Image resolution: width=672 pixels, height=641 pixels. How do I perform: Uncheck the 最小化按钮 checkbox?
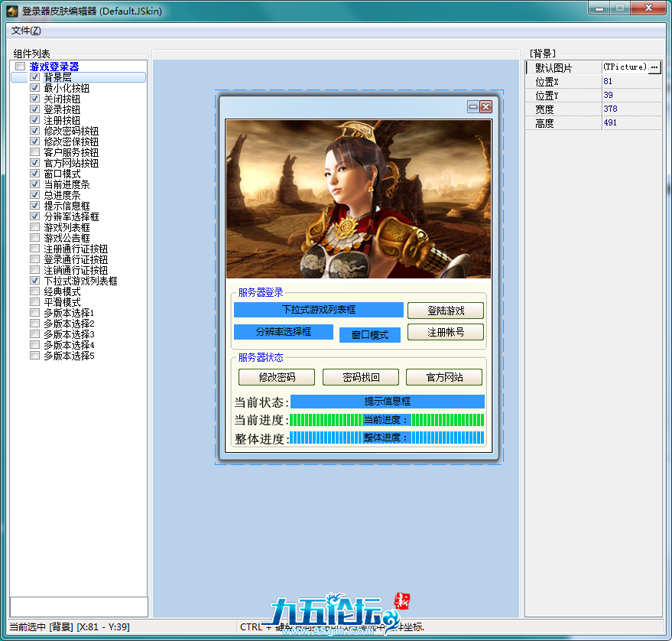coord(34,88)
